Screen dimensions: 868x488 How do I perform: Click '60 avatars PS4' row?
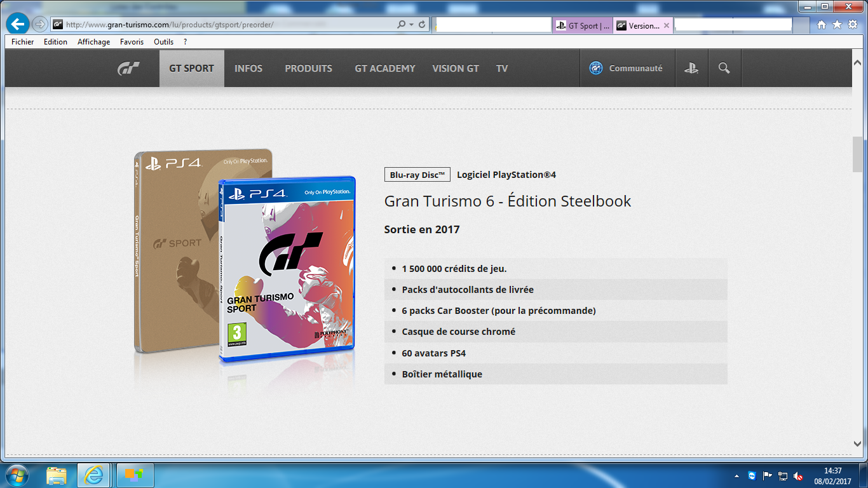click(x=556, y=353)
